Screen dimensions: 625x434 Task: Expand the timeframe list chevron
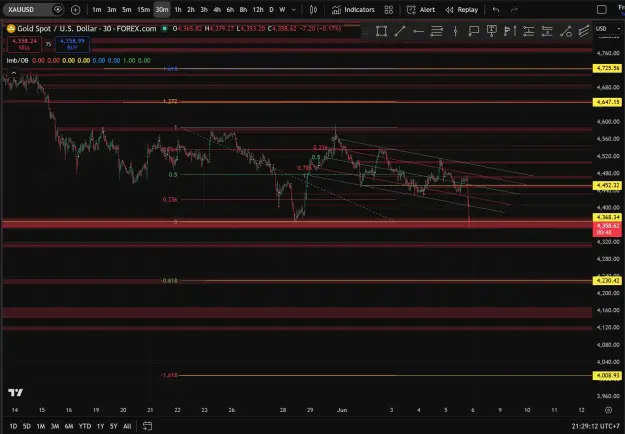point(294,10)
